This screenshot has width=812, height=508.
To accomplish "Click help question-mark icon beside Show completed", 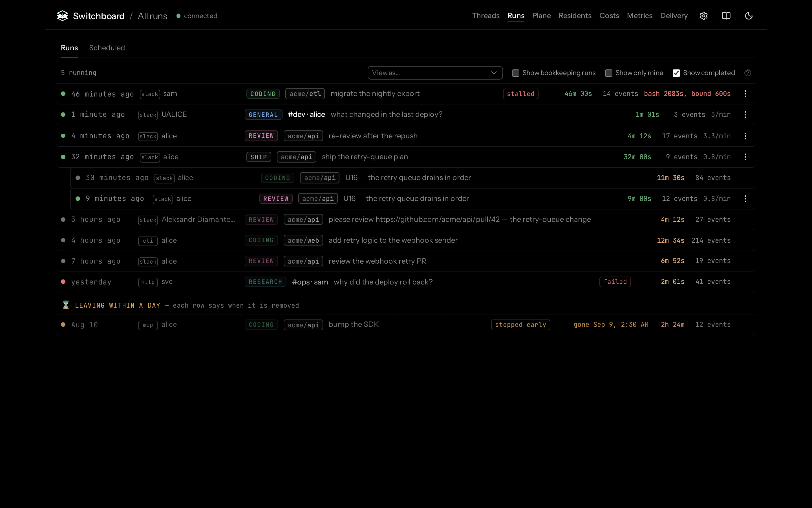I will (748, 73).
